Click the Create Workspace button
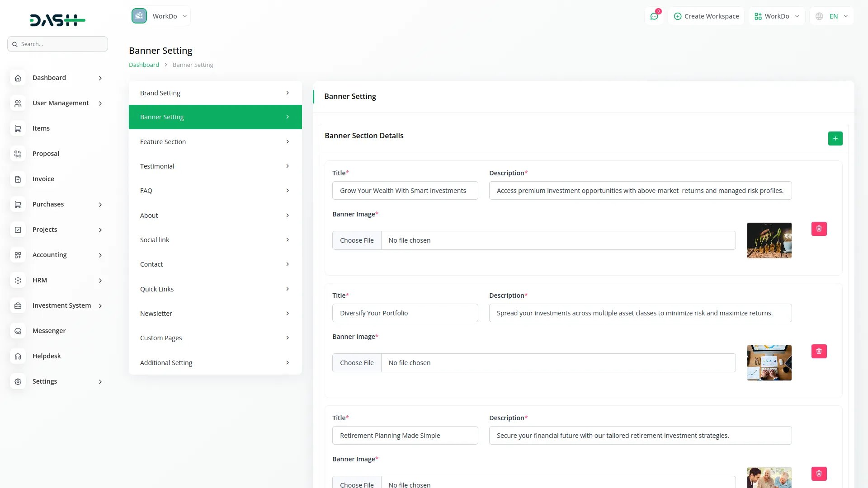Image resolution: width=868 pixels, height=488 pixels. click(706, 16)
